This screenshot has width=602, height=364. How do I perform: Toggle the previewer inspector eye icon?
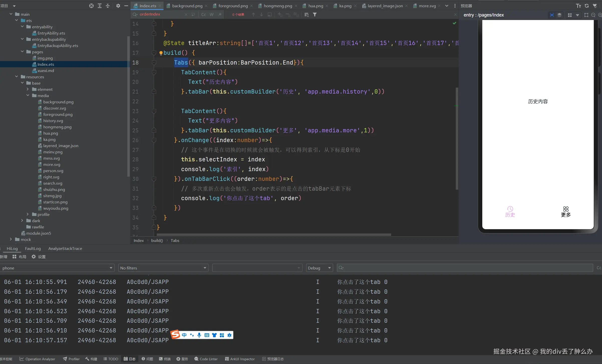552,15
